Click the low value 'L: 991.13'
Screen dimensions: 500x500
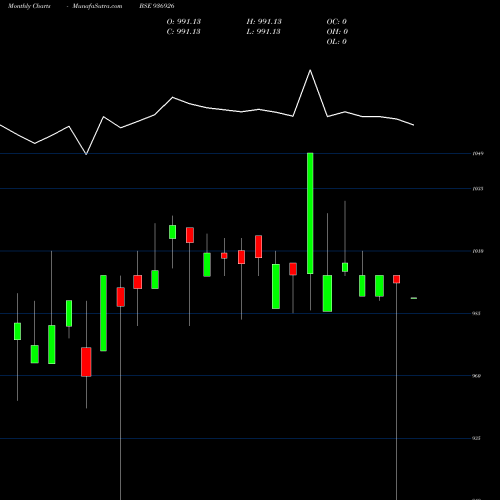click(x=263, y=31)
